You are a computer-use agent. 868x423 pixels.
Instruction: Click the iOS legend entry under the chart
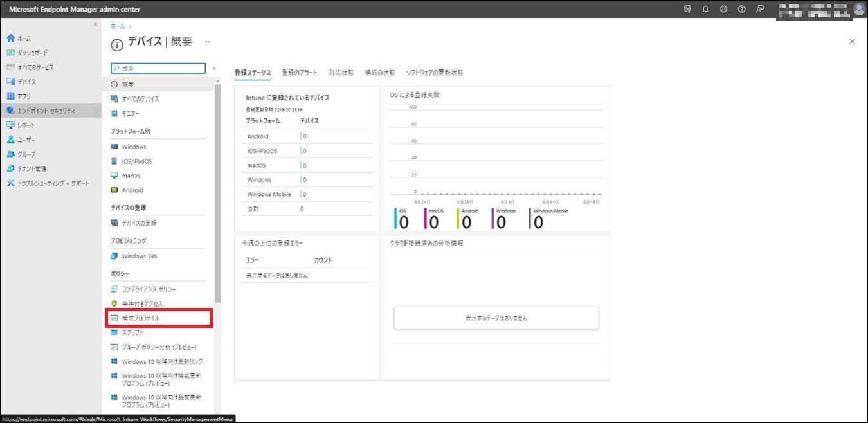402,219
